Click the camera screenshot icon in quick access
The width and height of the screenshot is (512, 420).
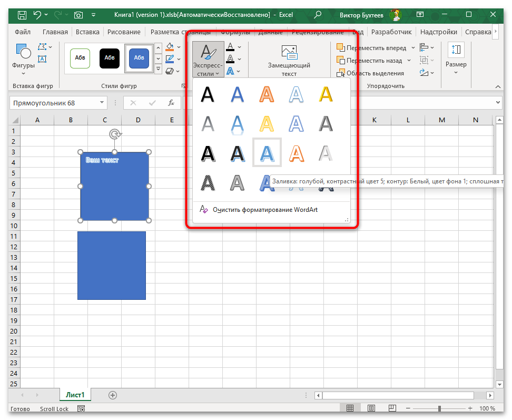pyautogui.click(x=78, y=15)
